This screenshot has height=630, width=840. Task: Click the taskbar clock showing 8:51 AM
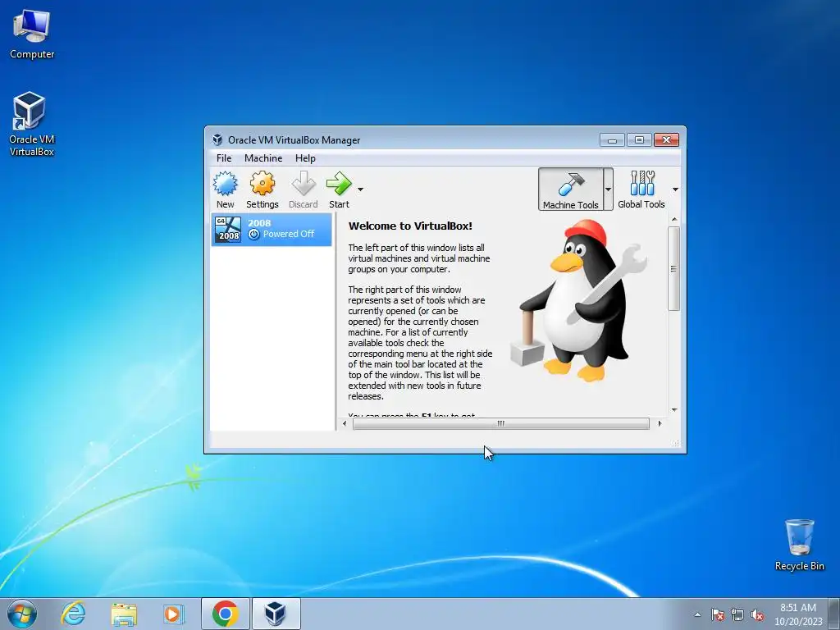(798, 614)
